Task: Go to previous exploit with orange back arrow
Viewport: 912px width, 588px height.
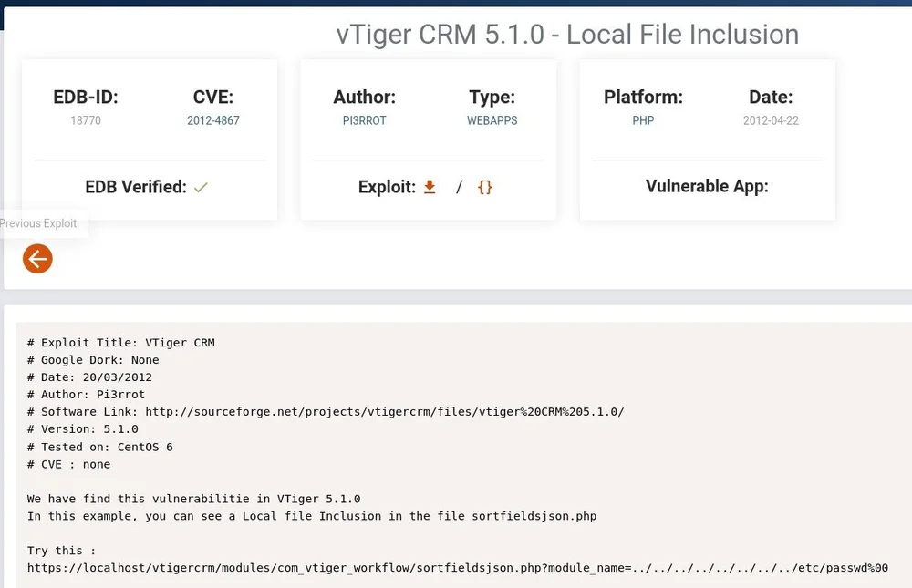Action: point(37,259)
